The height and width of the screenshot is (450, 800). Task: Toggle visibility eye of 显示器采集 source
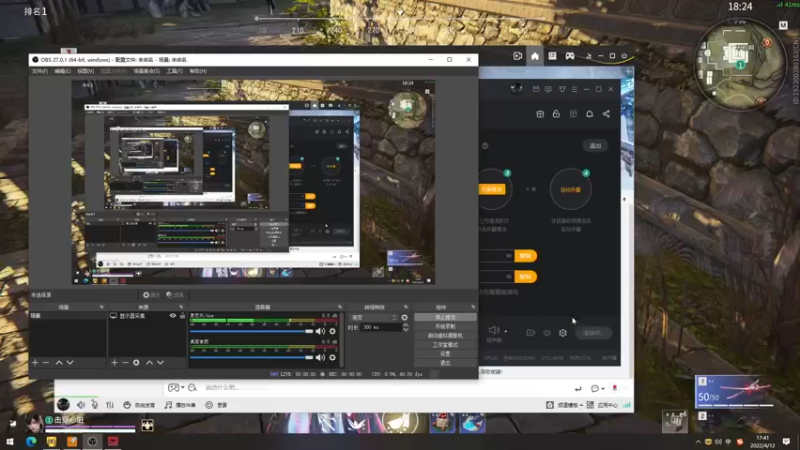pos(173,316)
